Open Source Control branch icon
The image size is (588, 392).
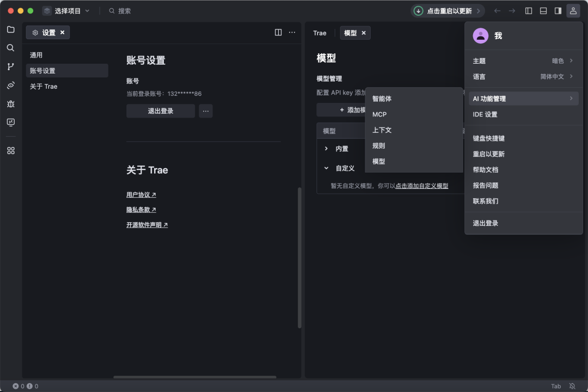pos(11,66)
